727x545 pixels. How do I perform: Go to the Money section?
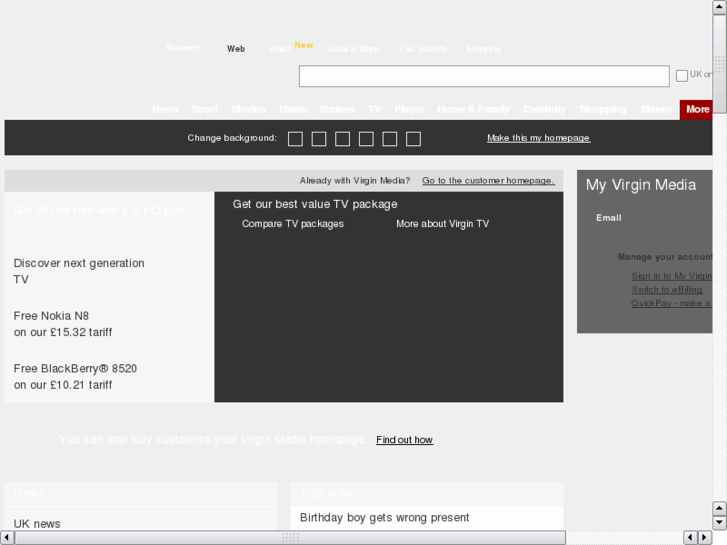click(x=657, y=109)
